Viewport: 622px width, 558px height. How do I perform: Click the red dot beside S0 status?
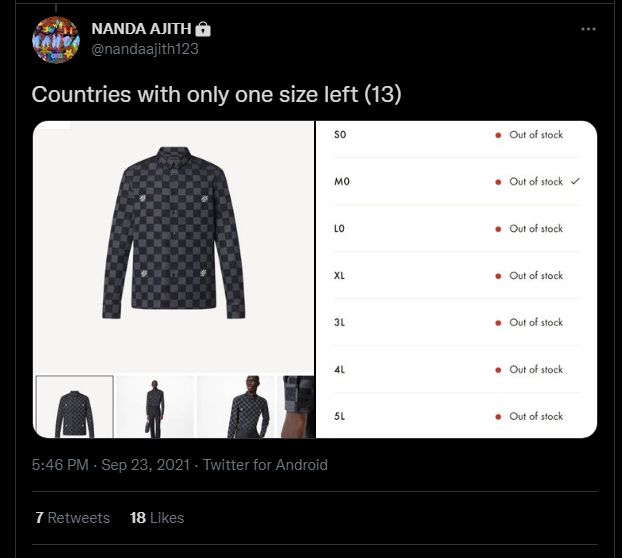[x=498, y=135]
